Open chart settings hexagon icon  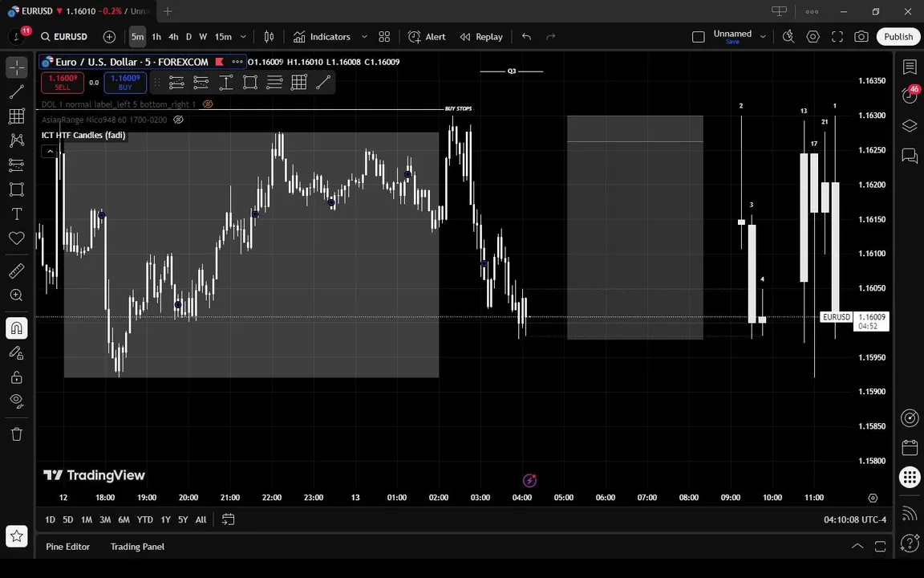pyautogui.click(x=813, y=37)
